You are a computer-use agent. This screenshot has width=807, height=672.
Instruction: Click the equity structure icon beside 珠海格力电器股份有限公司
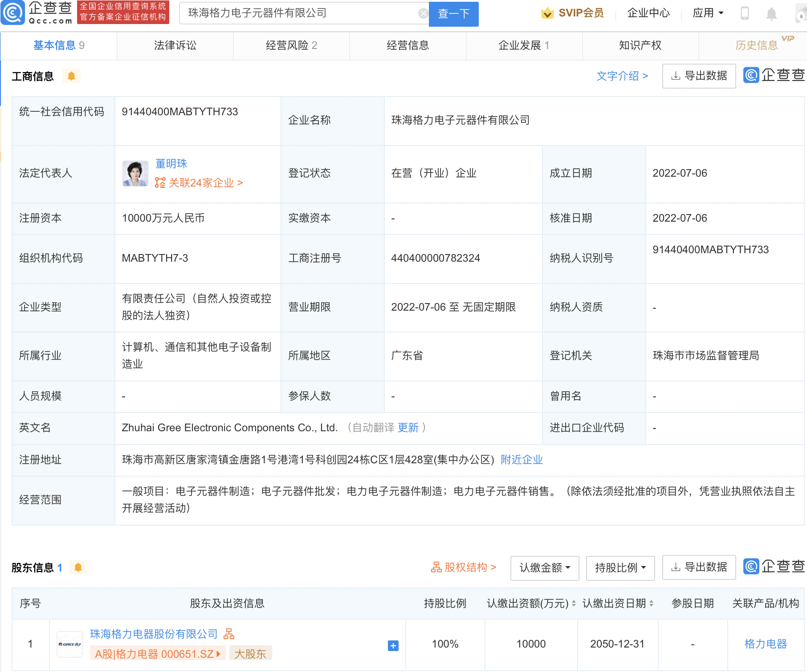[229, 634]
